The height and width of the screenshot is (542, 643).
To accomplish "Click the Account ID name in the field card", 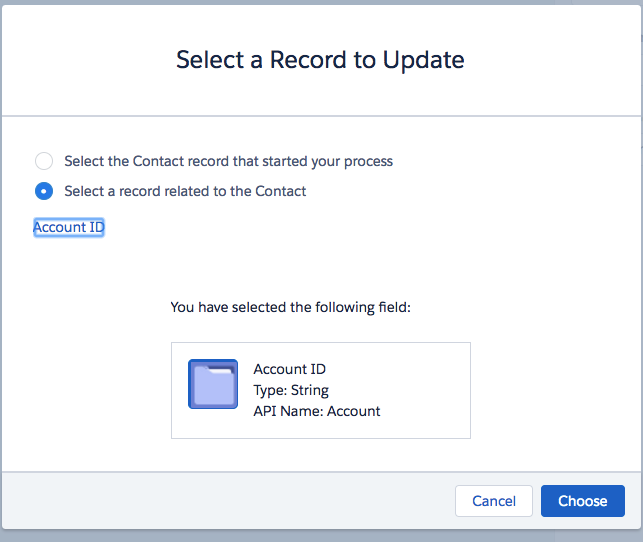I will click(290, 369).
